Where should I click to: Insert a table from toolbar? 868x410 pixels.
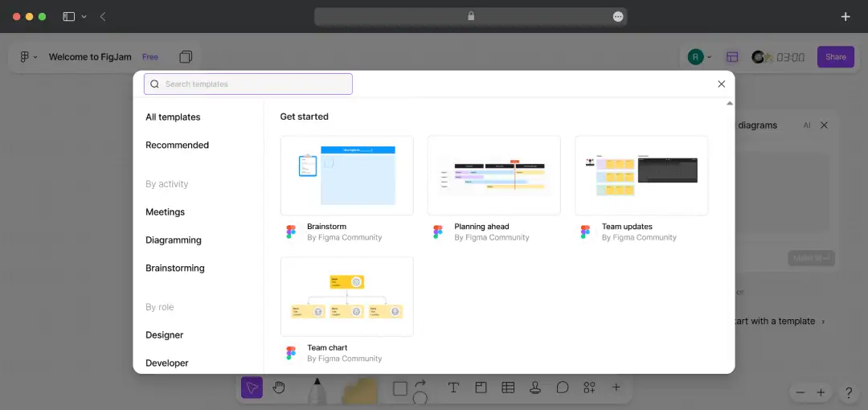tap(508, 387)
